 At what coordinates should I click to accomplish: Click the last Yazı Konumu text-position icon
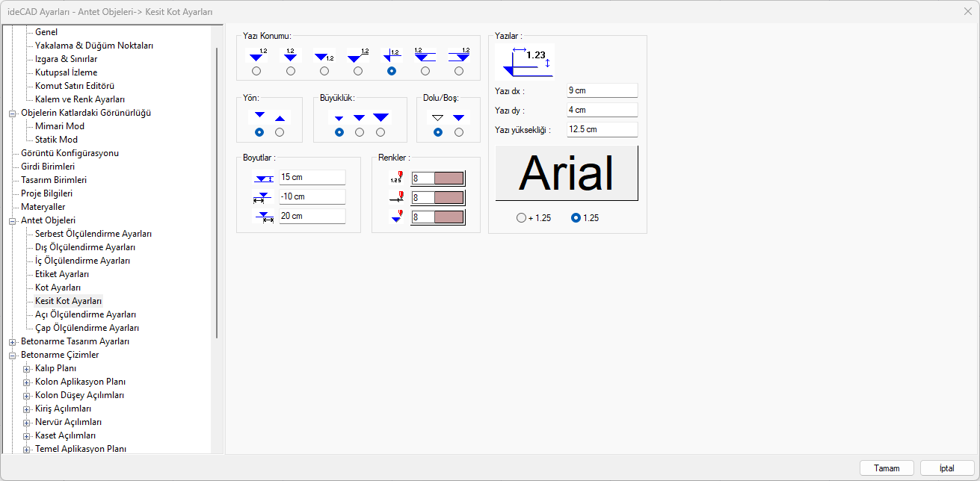point(459,55)
